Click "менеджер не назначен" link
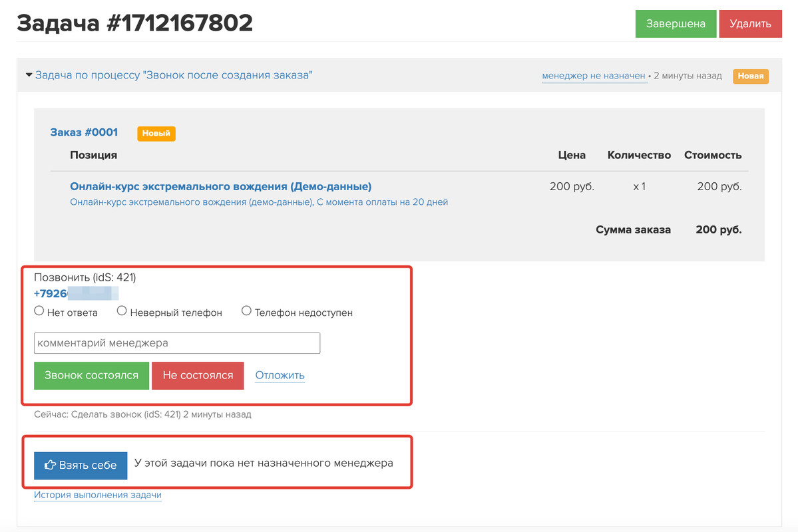Image resolution: width=798 pixels, height=532 pixels. 594,76
